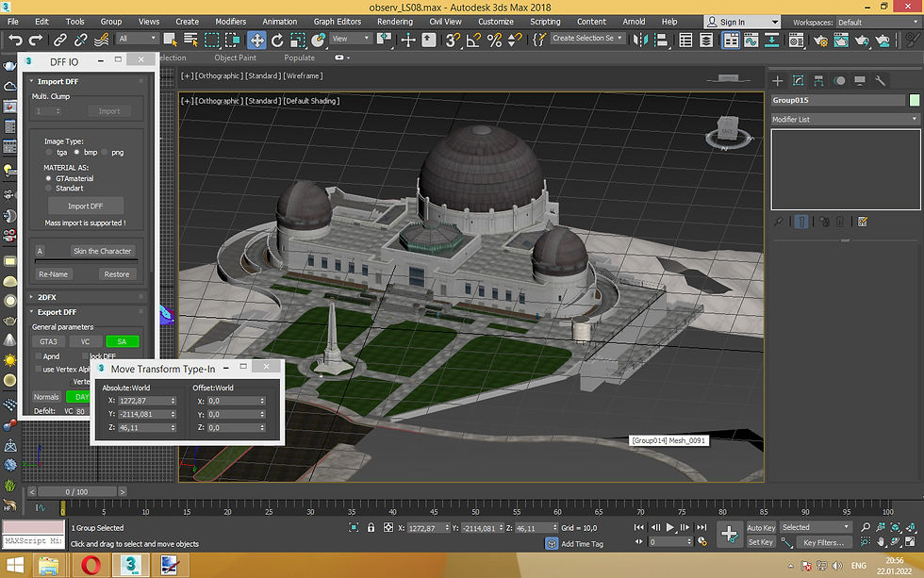This screenshot has width=924, height=578.
Task: Open the Utilities wrench panel icon
Action: [x=881, y=81]
